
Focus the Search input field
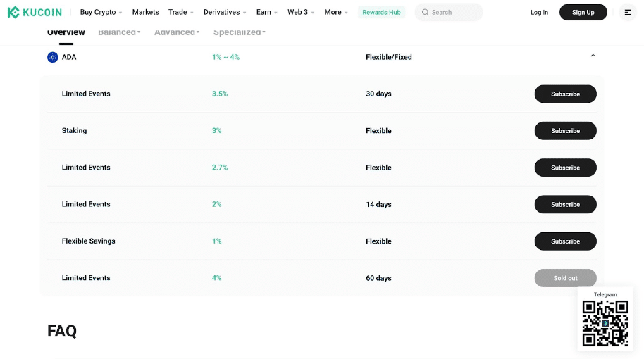click(x=449, y=12)
